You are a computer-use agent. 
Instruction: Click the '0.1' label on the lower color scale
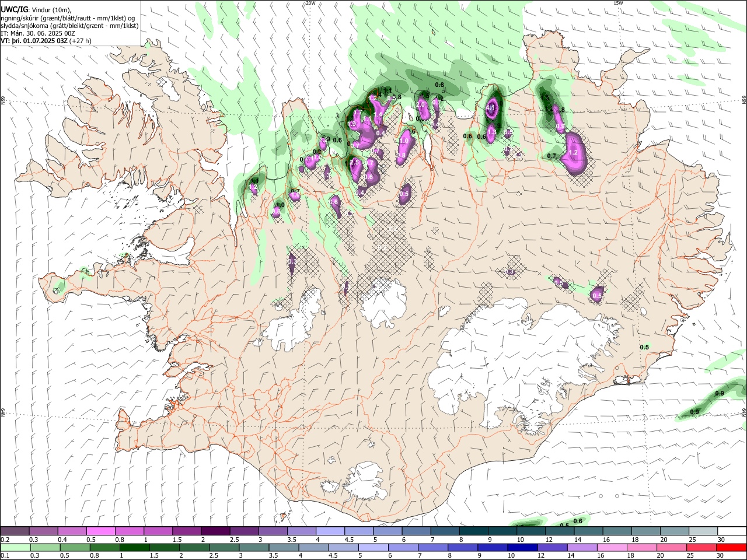coord(5,556)
